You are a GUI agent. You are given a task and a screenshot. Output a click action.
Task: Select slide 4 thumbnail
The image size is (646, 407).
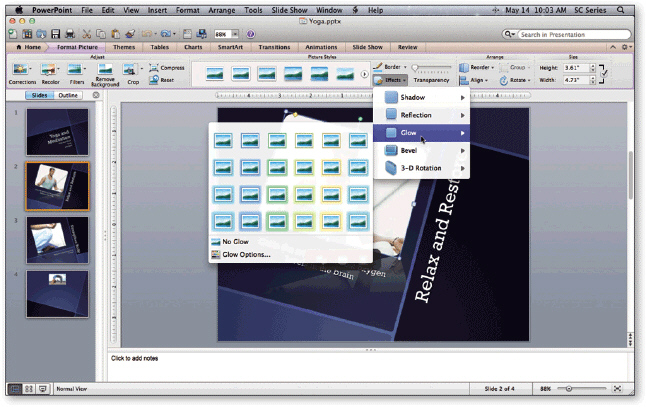pyautogui.click(x=57, y=294)
